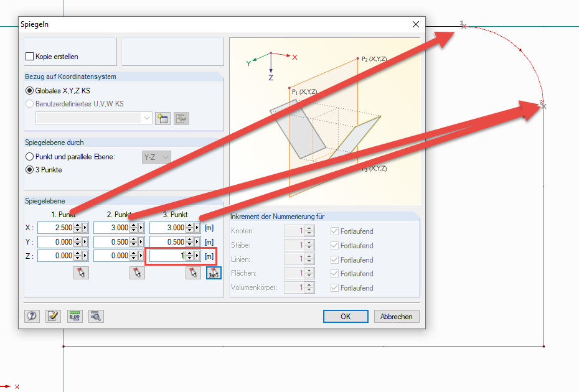This screenshot has height=392, width=579.
Task: Adjust Linien increment spinner
Action: coord(309,259)
